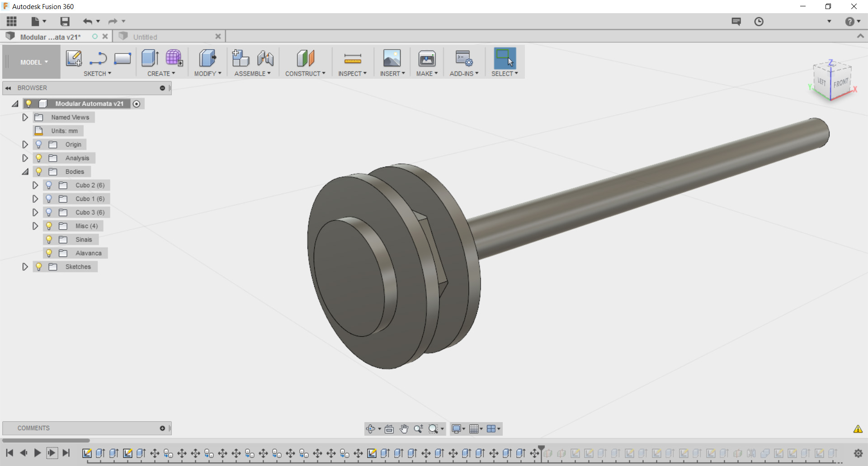Redo the last undone action
This screenshot has height=466, width=868.
coord(113,21)
